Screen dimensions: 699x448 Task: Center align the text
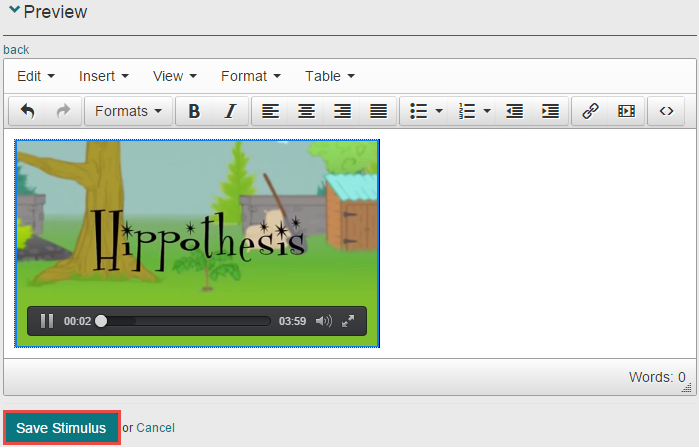click(306, 111)
